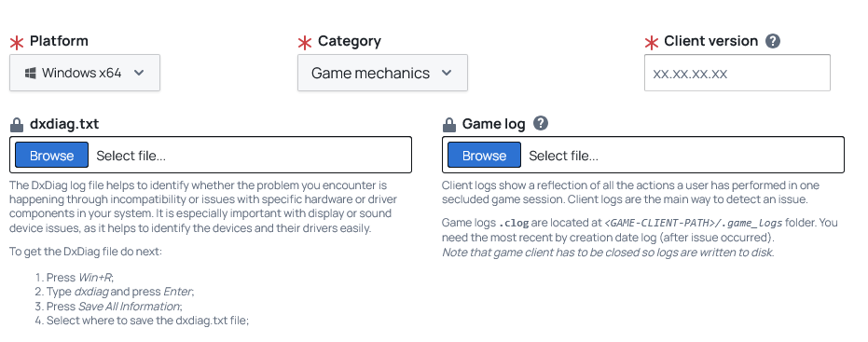This screenshot has width=868, height=342.
Task: Click the Windows logo icon in Platform selector
Action: [x=31, y=73]
